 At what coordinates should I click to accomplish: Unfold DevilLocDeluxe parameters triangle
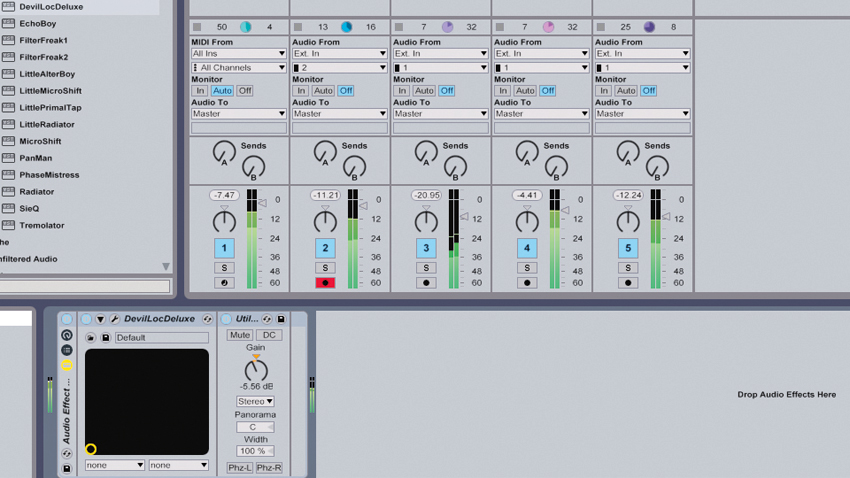tap(100, 319)
